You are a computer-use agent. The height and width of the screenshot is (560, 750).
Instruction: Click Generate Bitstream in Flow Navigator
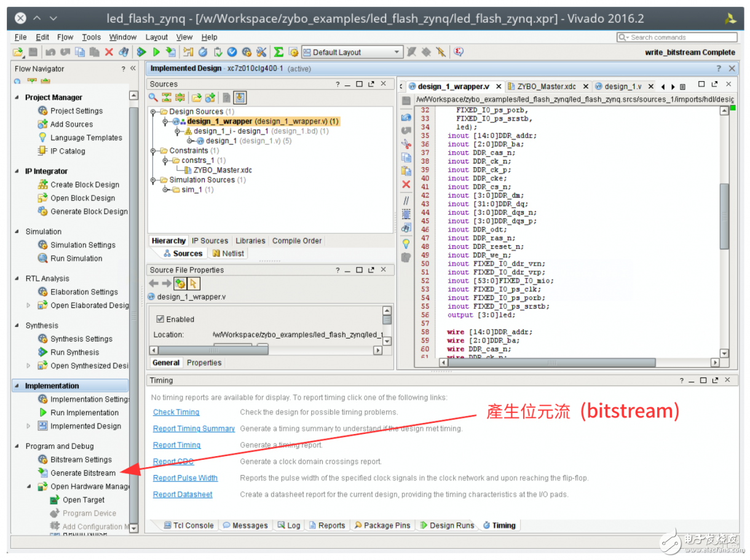pos(82,473)
